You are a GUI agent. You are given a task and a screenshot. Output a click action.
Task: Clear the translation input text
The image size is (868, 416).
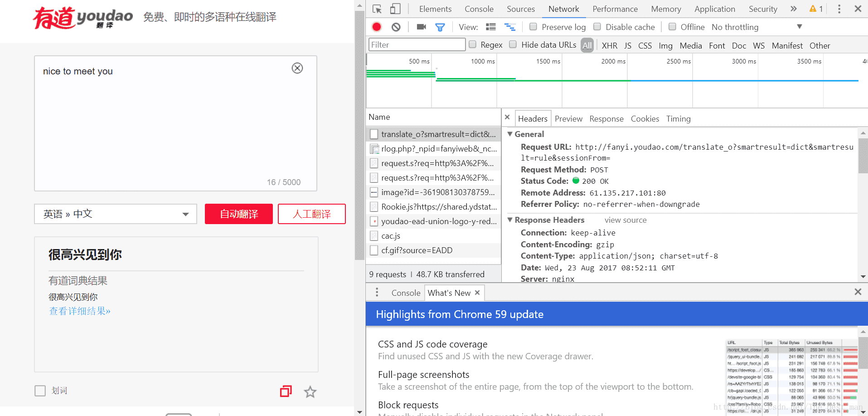pos(297,68)
